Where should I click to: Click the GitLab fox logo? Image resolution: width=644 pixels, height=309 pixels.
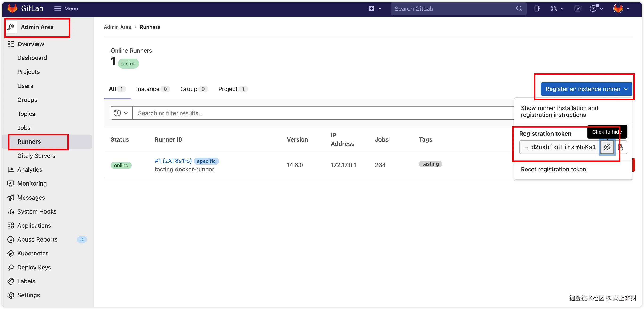click(12, 8)
